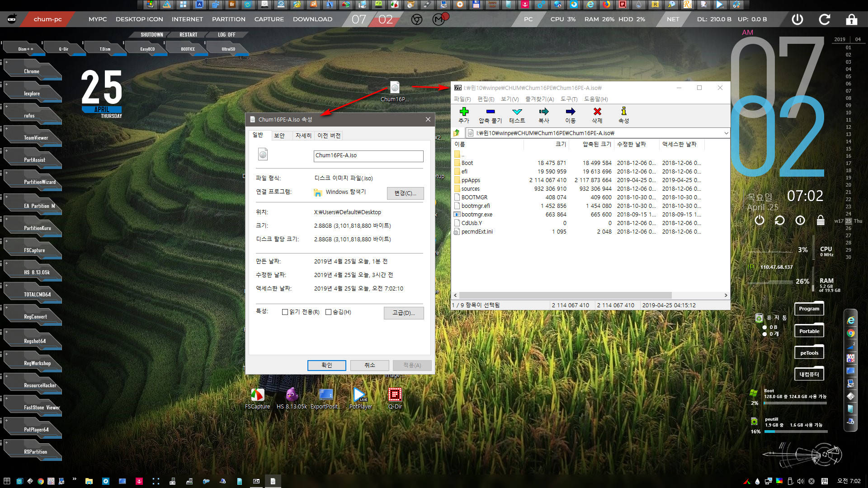Click the 이동 (Move) arrow icon in 7-Zip
868x488 pixels.
click(x=571, y=112)
